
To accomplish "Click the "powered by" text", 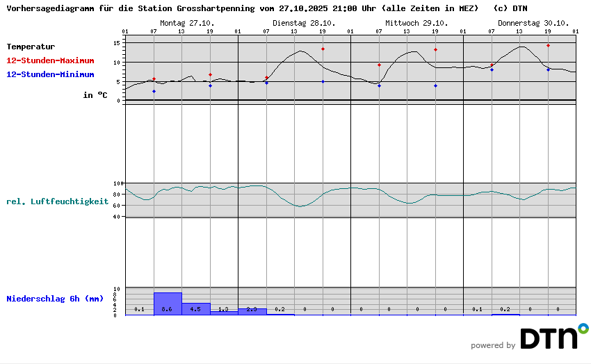I will click(x=493, y=345).
